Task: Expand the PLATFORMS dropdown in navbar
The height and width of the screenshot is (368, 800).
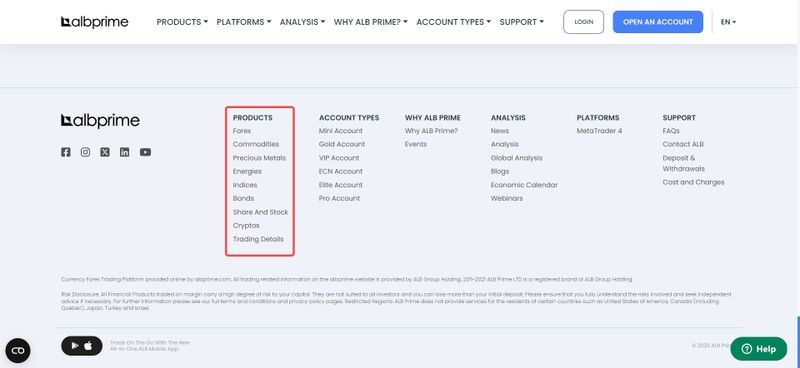Action: [x=244, y=22]
